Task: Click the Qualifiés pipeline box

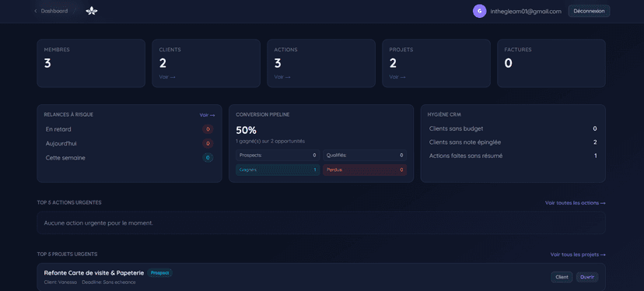Action: click(365, 156)
